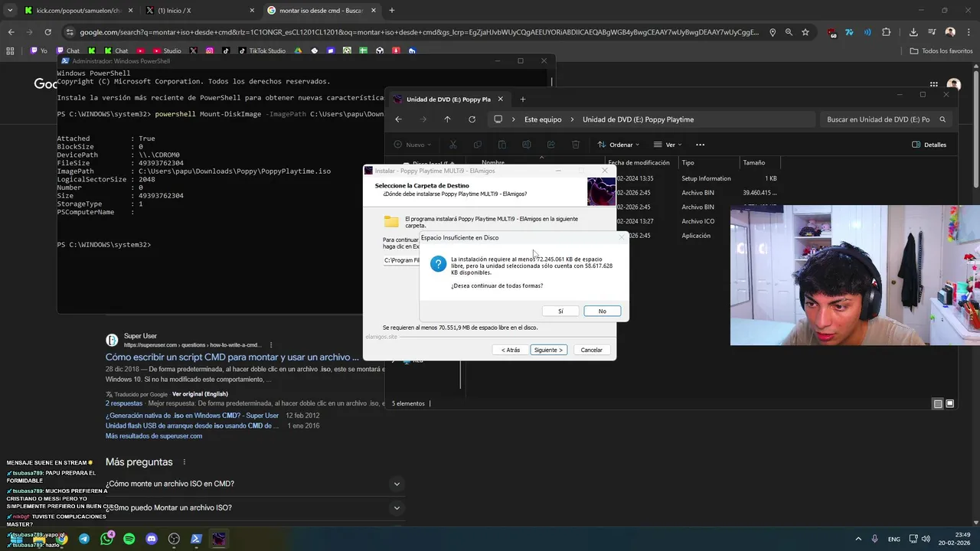Click Unidad de DVD (E:) Poppy Playtime breadcrumb
The image size is (980, 551).
(638, 119)
